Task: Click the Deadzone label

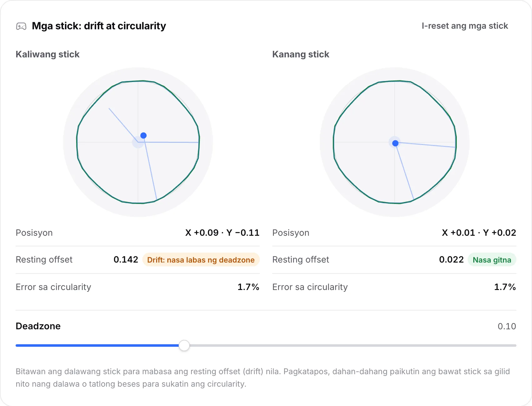Action: pos(38,326)
